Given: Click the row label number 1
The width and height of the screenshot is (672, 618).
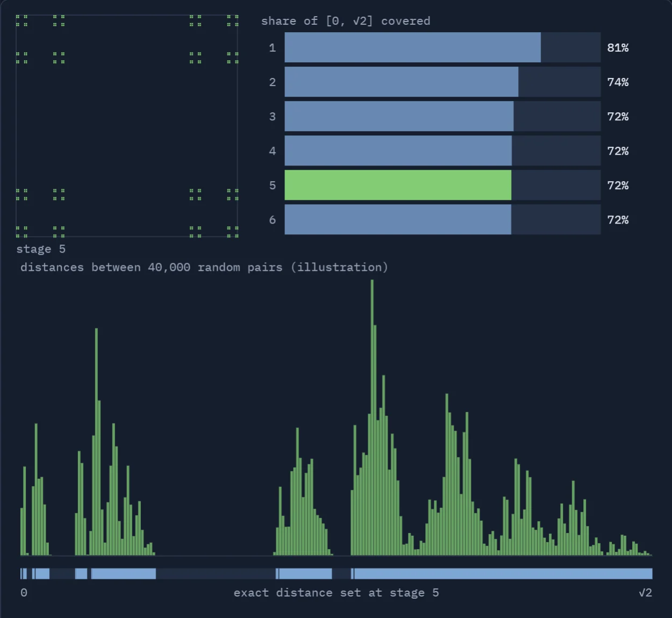Looking at the screenshot, I should (273, 48).
